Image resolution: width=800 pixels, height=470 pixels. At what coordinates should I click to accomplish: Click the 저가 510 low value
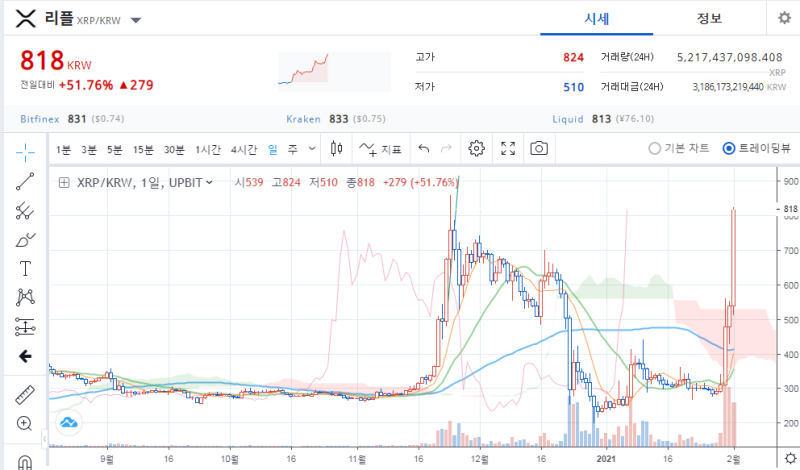pyautogui.click(x=573, y=87)
